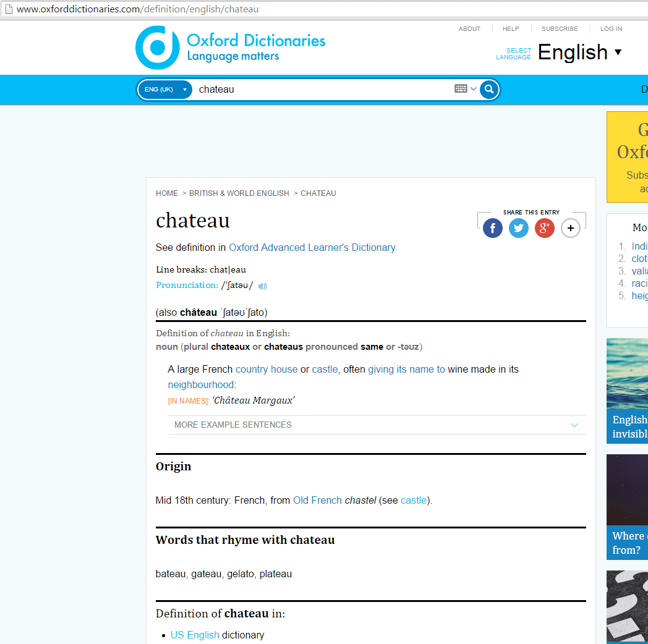The image size is (648, 644).
Task: Open second popular item 'clot...' in sidebar
Action: tap(639, 258)
